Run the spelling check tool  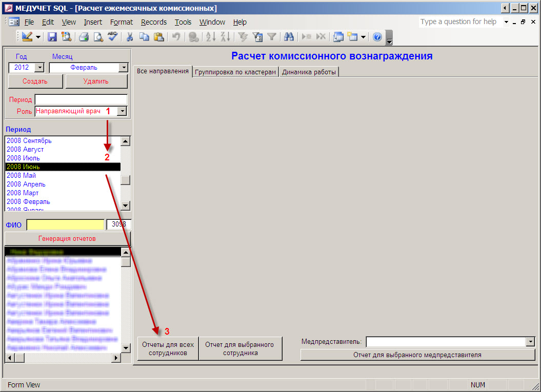tap(112, 37)
